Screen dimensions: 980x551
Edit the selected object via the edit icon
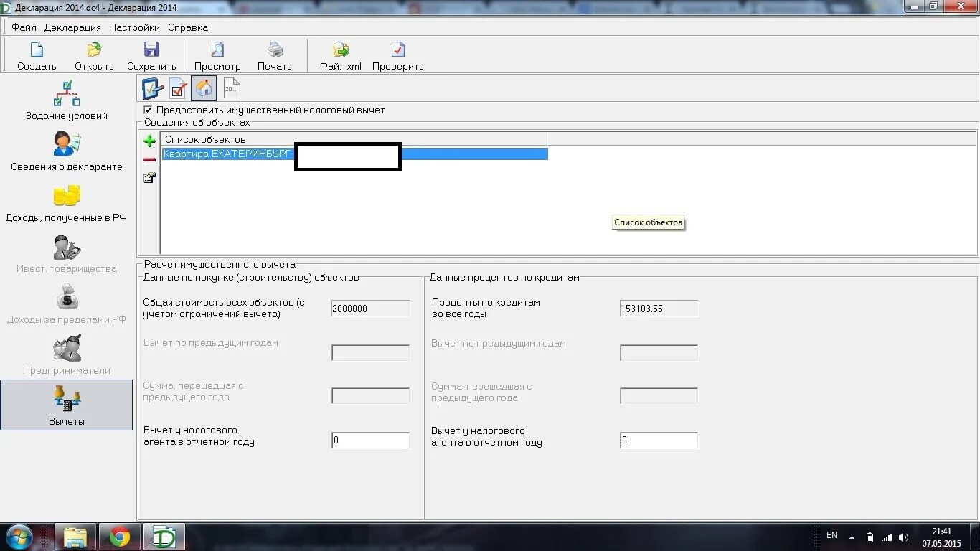[x=150, y=178]
